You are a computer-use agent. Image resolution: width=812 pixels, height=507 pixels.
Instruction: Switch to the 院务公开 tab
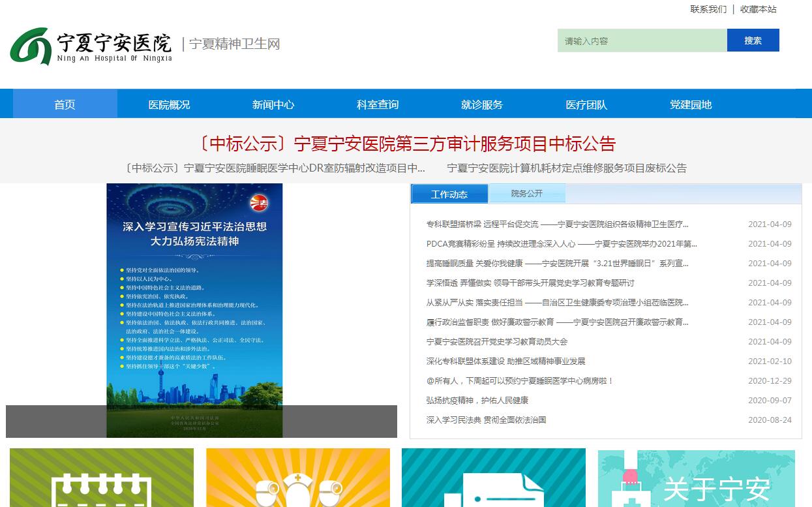click(x=527, y=194)
